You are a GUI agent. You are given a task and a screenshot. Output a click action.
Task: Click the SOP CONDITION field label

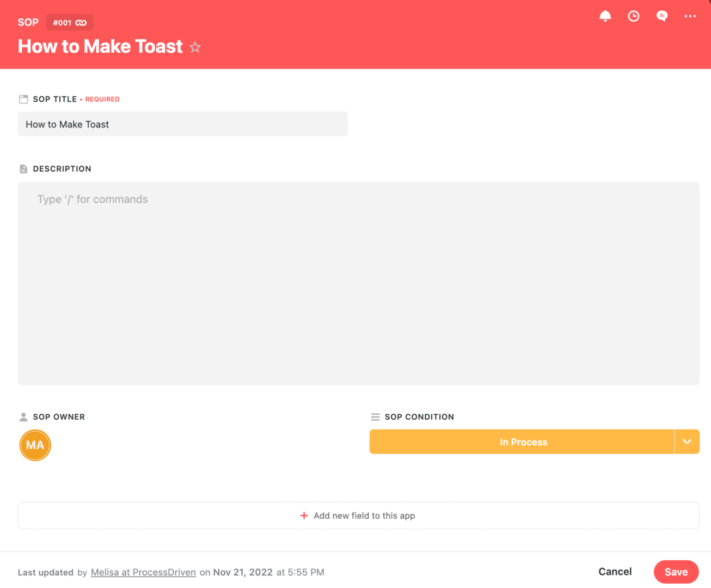click(x=419, y=417)
